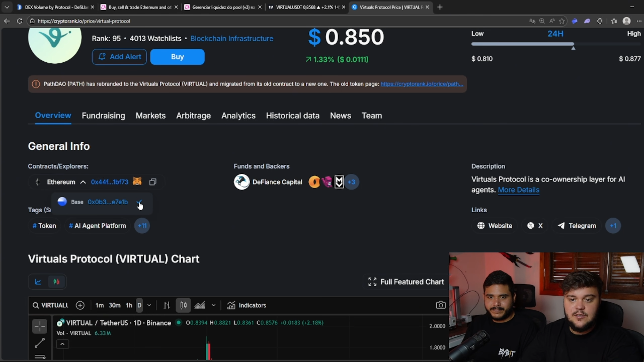Click the 24H price range slider marker
This screenshot has height=362, width=644.
573,48
